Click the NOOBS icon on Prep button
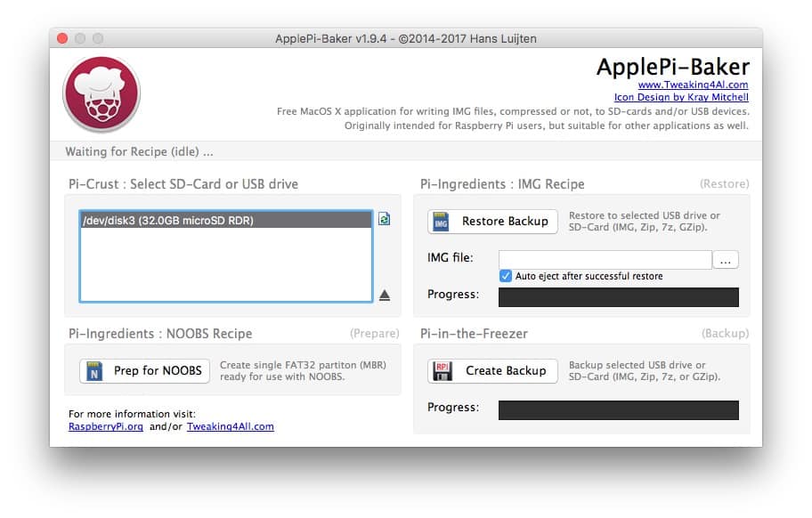Image resolution: width=812 pixels, height=518 pixels. point(93,371)
